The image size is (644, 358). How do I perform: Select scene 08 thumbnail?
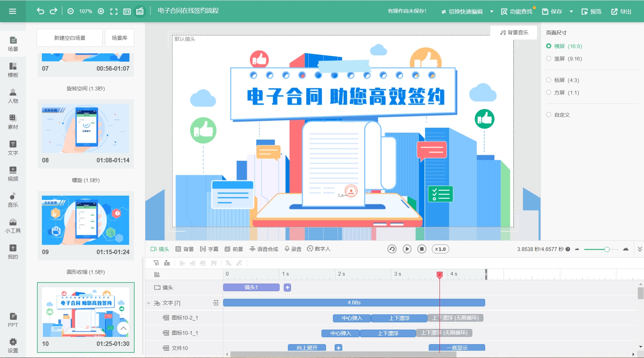[85, 128]
